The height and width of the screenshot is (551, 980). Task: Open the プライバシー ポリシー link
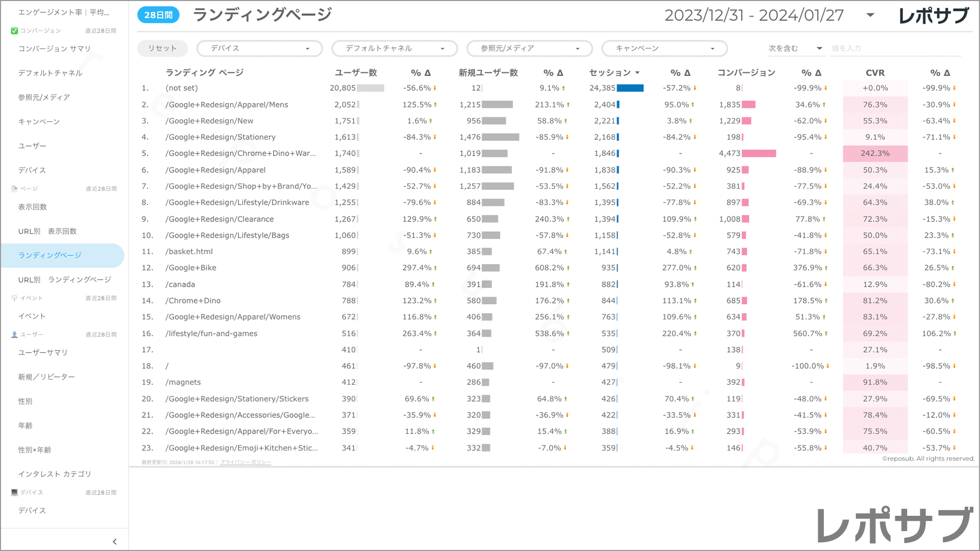pyautogui.click(x=246, y=462)
